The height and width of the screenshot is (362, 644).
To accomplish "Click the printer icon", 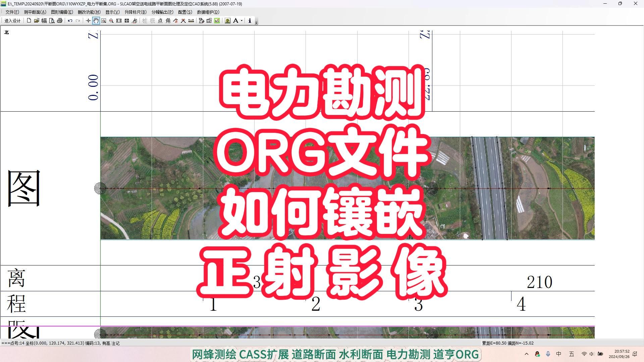I will [x=60, y=21].
